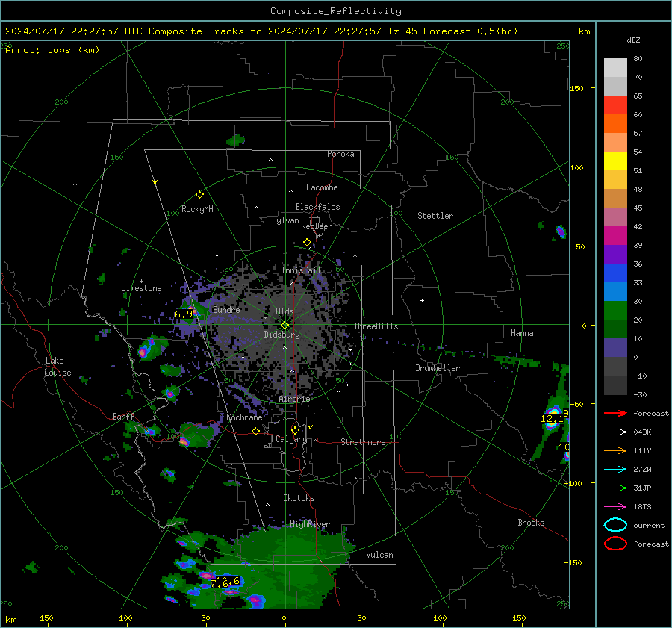Click the purple swatch between 39 and 36 dBZ
672x628 pixels.
pyautogui.click(x=615, y=254)
